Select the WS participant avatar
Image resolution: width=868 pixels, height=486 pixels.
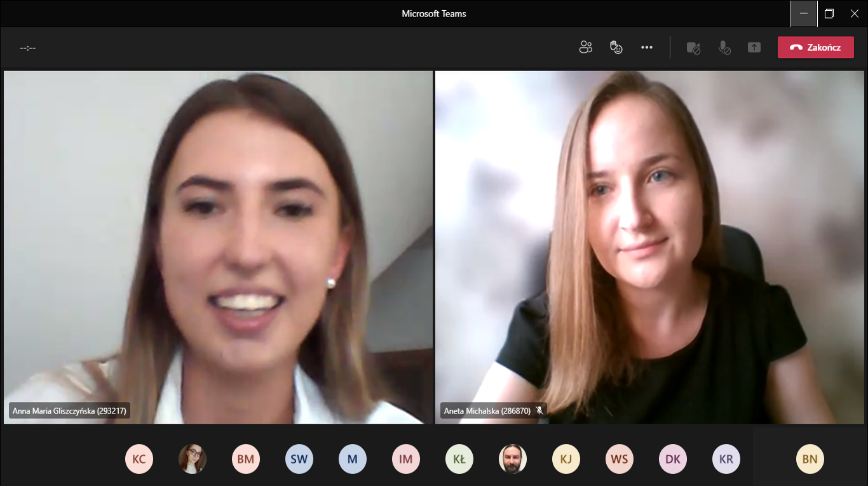click(620, 459)
